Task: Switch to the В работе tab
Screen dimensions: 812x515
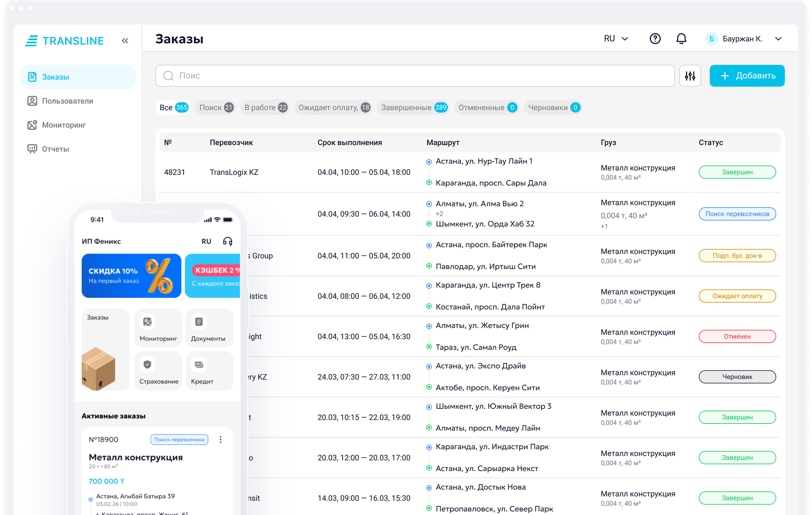Action: tap(265, 108)
